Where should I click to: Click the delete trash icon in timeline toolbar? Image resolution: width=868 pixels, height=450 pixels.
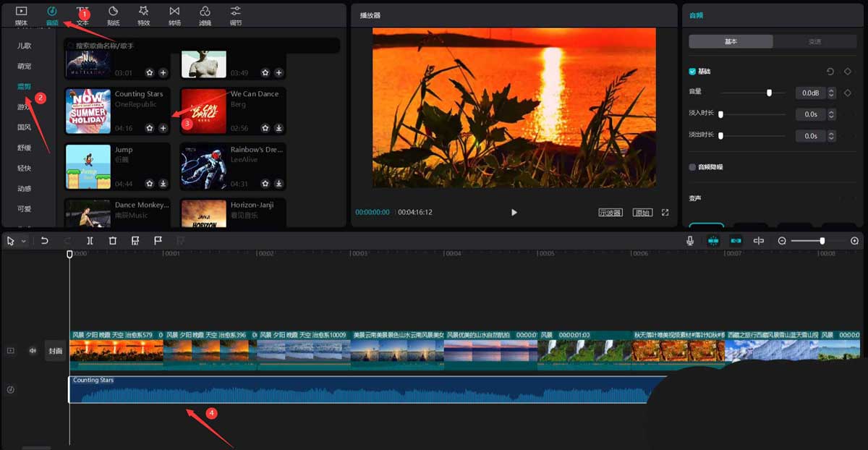[112, 241]
